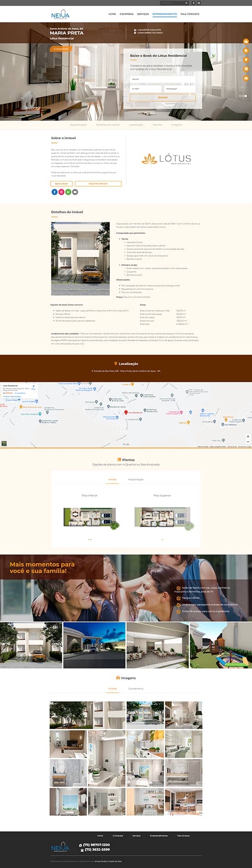
Task: Open the footer Empreendimentos link
Action: tap(159, 835)
